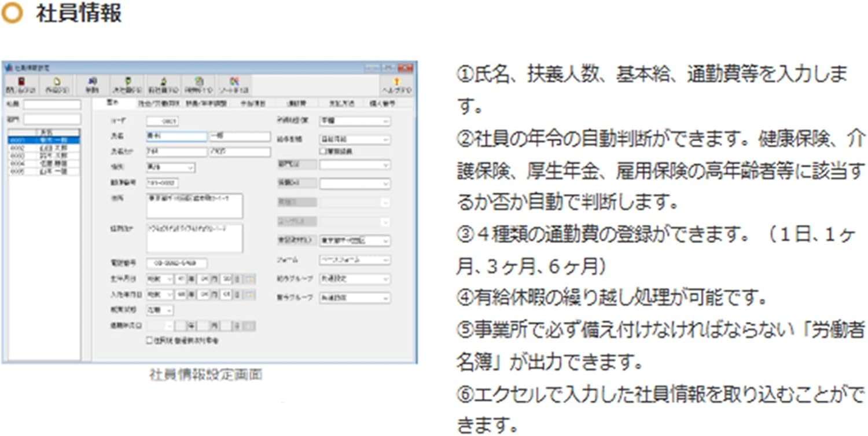Select employee 0005 row in the list
Screen dimensions: 868x436
(x=44, y=172)
